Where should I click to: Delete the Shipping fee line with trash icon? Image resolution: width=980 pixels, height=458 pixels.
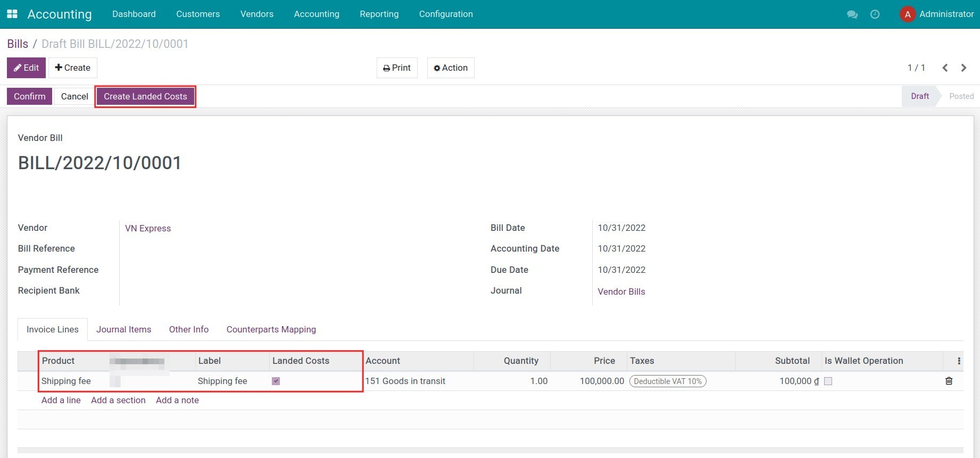click(x=949, y=381)
